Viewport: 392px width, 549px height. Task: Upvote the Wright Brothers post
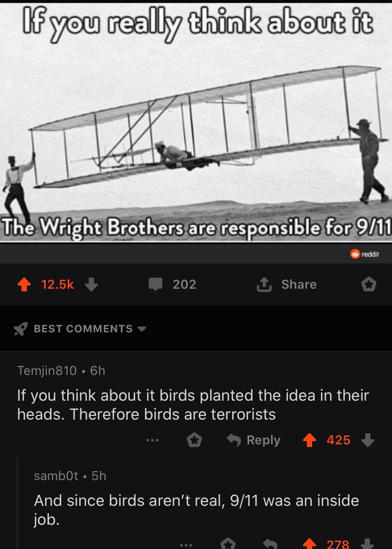[x=24, y=284]
